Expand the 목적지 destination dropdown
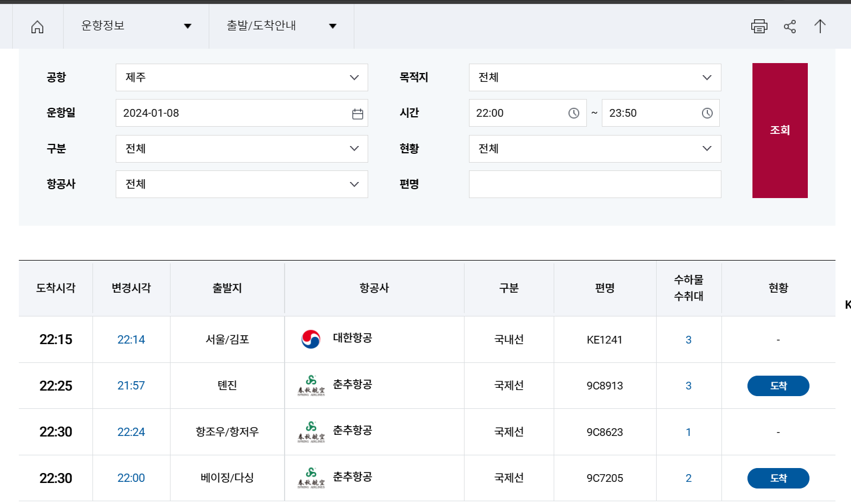Screen dimensions: 851x504 pos(707,77)
